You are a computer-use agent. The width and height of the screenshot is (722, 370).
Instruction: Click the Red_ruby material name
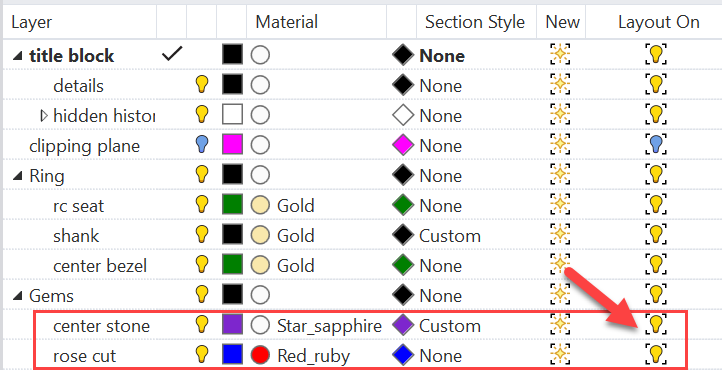tap(313, 356)
